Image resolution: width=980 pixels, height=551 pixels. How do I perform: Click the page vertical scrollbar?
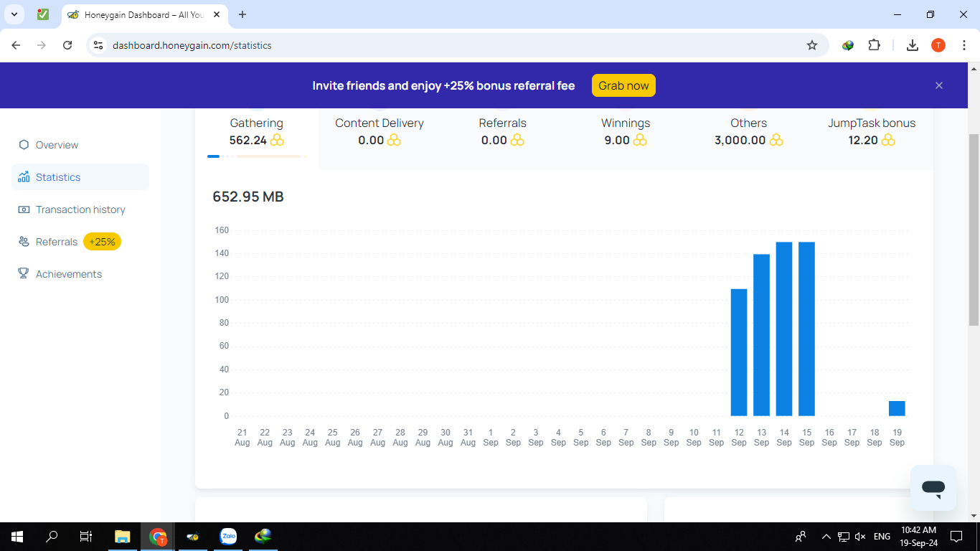point(974,230)
